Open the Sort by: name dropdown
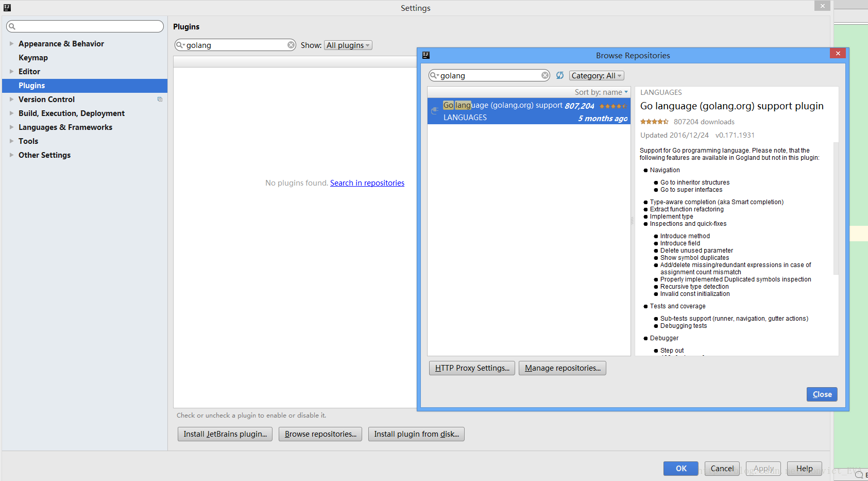This screenshot has height=481, width=868. (x=601, y=92)
